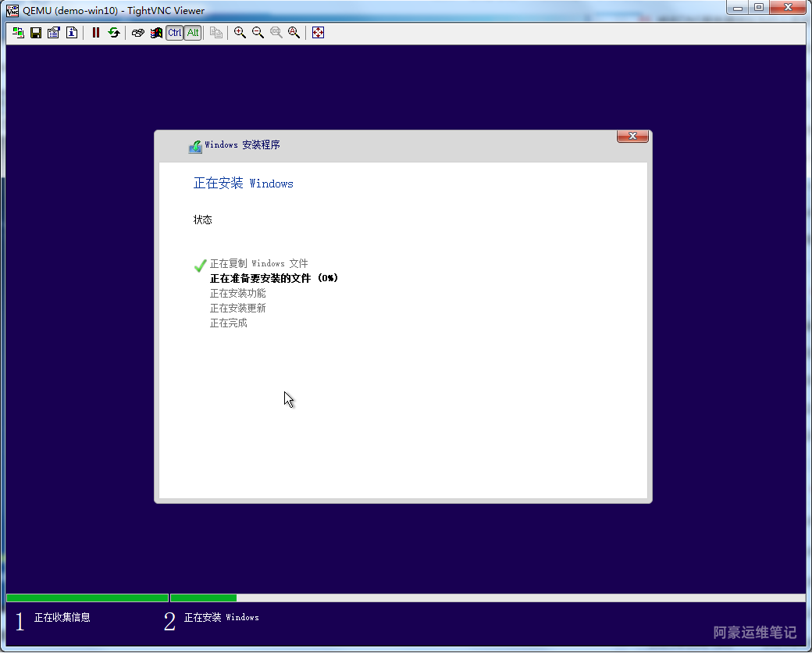Viewport: 812px width, 653px height.
Task: Open Connection Options toolbar icon
Action: tap(54, 33)
